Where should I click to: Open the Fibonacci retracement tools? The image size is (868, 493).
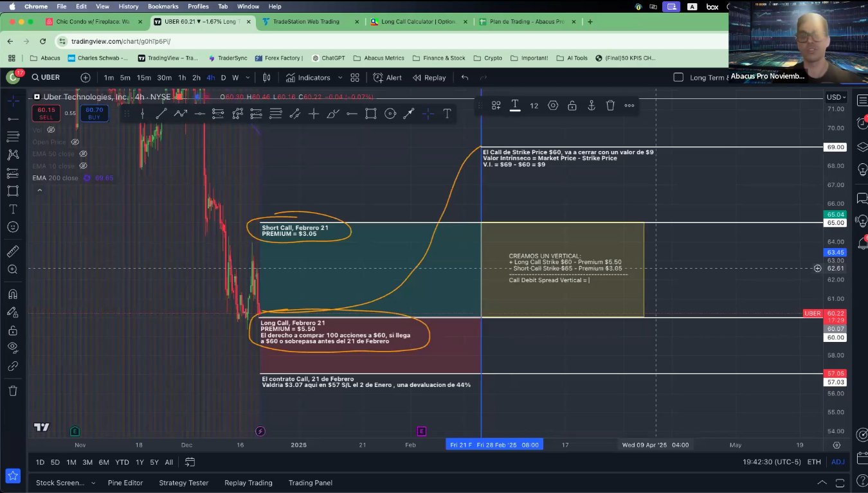pos(12,136)
